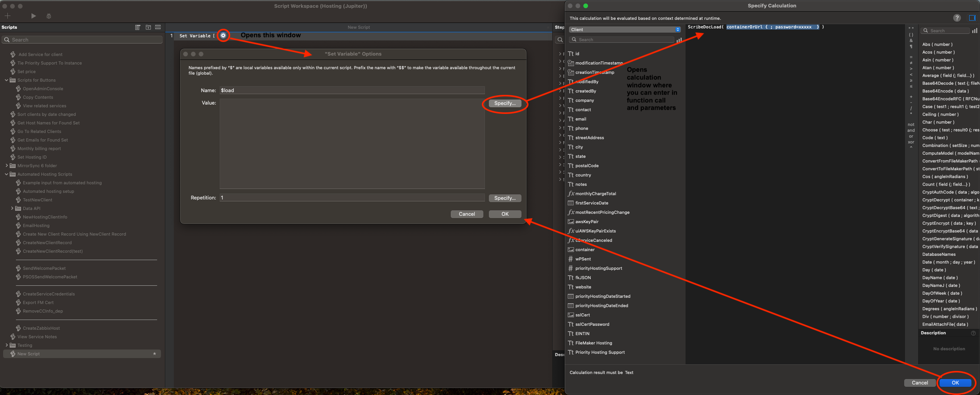The width and height of the screenshot is (980, 395).
Task: Expand the Testing folder
Action: pos(7,345)
